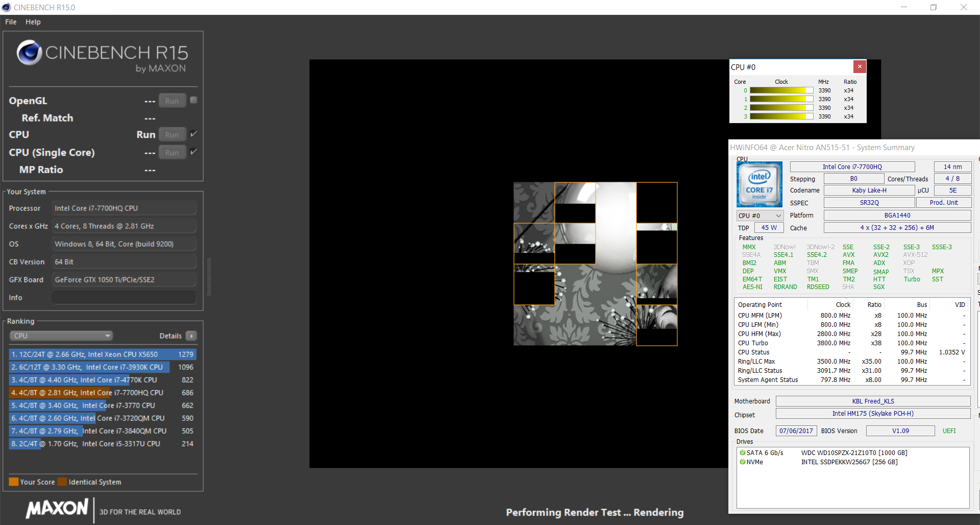The image size is (980, 525).
Task: Click the SR32Q SSPEC field
Action: pyautogui.click(x=869, y=203)
